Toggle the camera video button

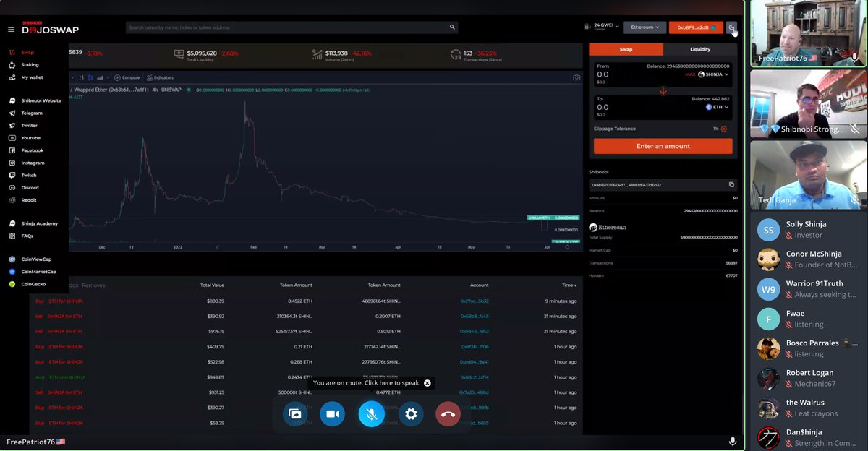333,414
